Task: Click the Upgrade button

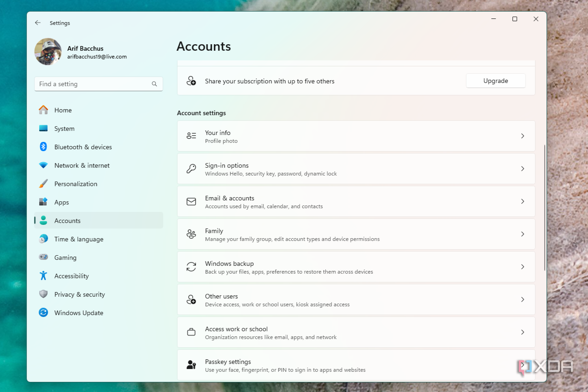Action: (495, 81)
